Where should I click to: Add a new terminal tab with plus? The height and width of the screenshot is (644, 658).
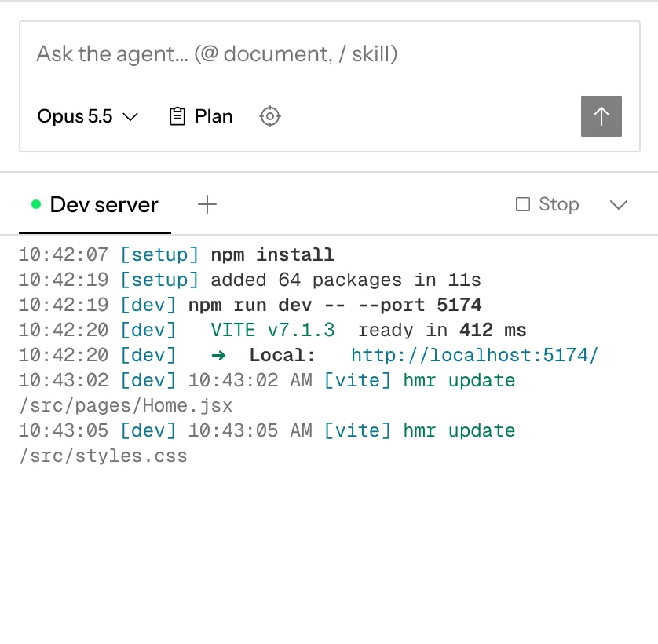coord(207,204)
